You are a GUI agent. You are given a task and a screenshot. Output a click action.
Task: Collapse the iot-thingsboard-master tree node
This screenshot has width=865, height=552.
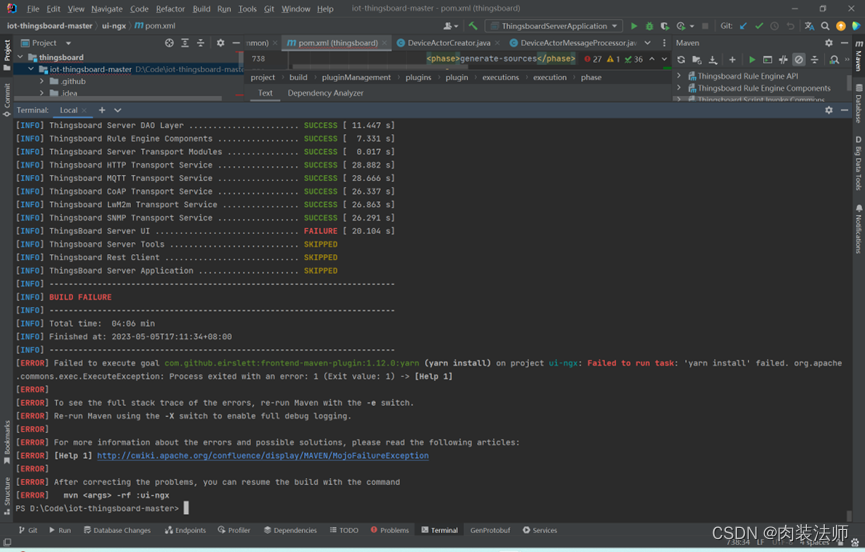[x=31, y=70]
